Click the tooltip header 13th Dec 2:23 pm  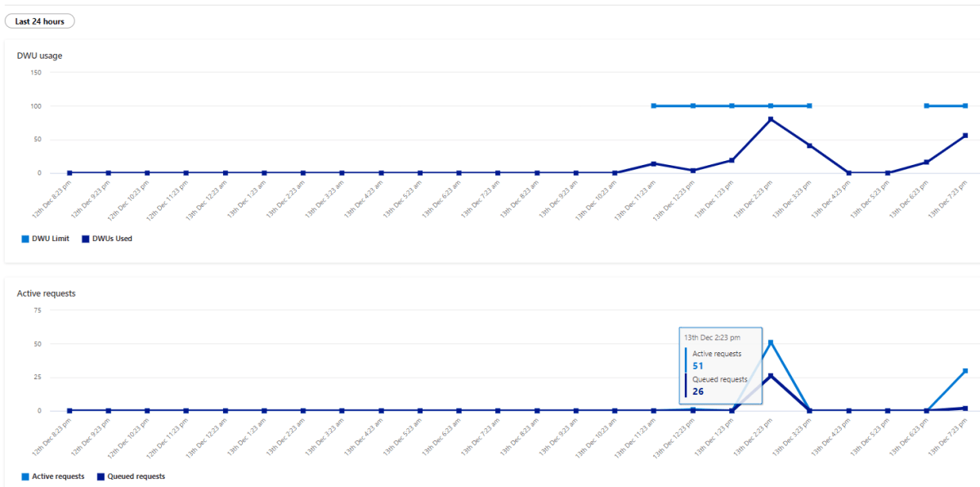714,337
